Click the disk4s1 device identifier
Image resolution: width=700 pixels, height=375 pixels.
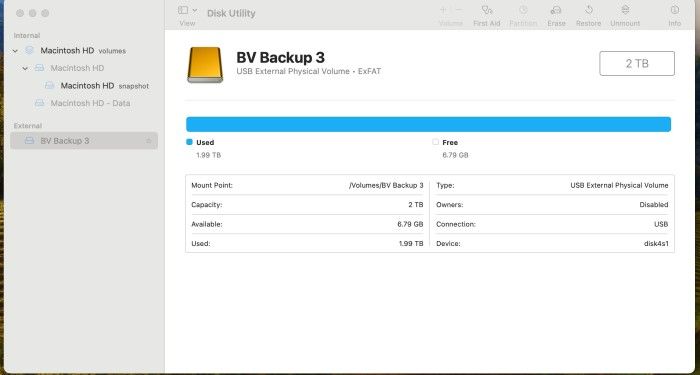[x=656, y=244]
